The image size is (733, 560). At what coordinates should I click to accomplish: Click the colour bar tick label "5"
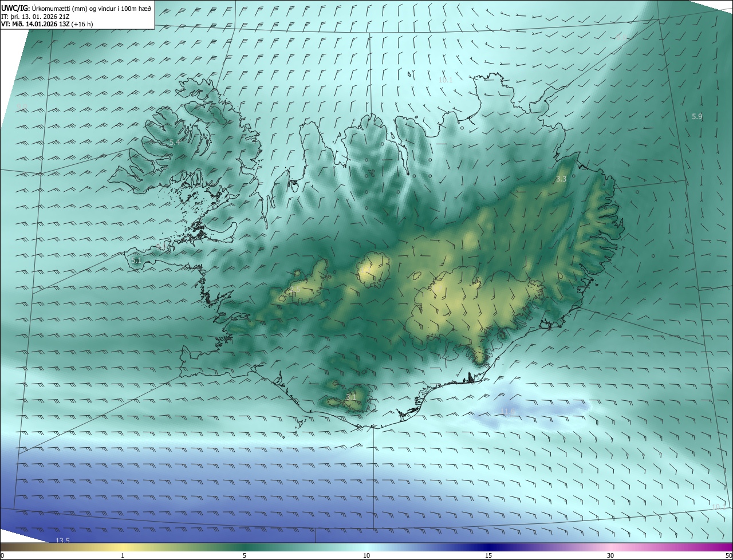coord(245,555)
